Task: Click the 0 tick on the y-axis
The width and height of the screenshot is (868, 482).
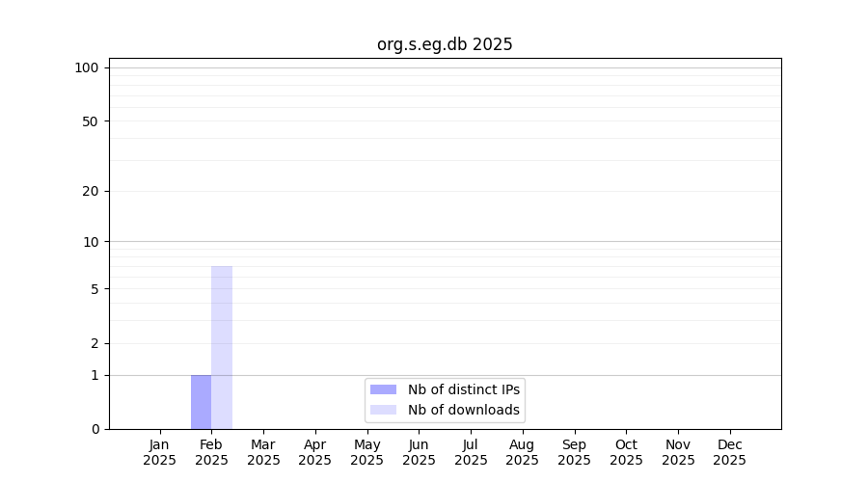Action: click(x=95, y=429)
